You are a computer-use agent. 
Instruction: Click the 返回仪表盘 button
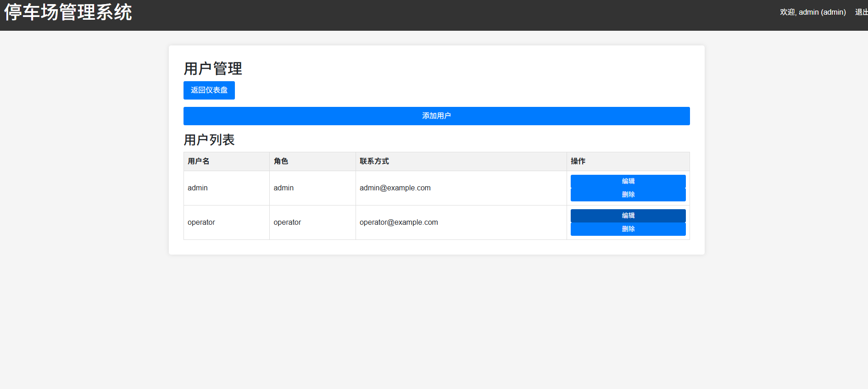click(209, 90)
